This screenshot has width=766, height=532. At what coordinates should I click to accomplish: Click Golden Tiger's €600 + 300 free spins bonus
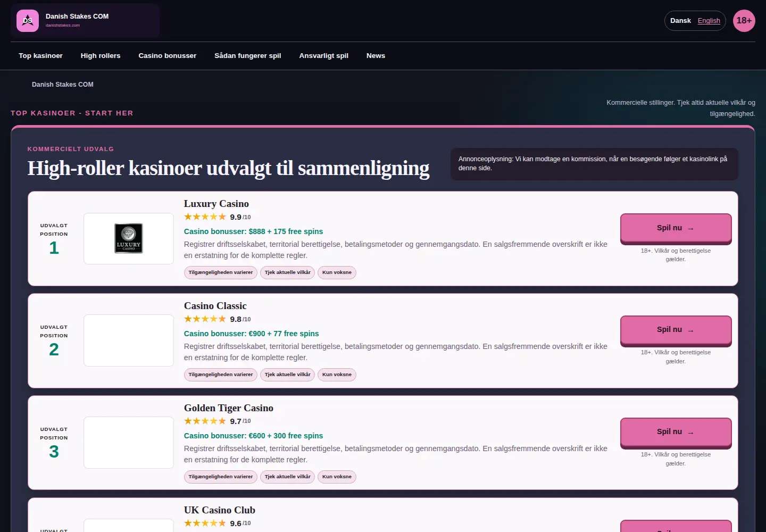254,436
